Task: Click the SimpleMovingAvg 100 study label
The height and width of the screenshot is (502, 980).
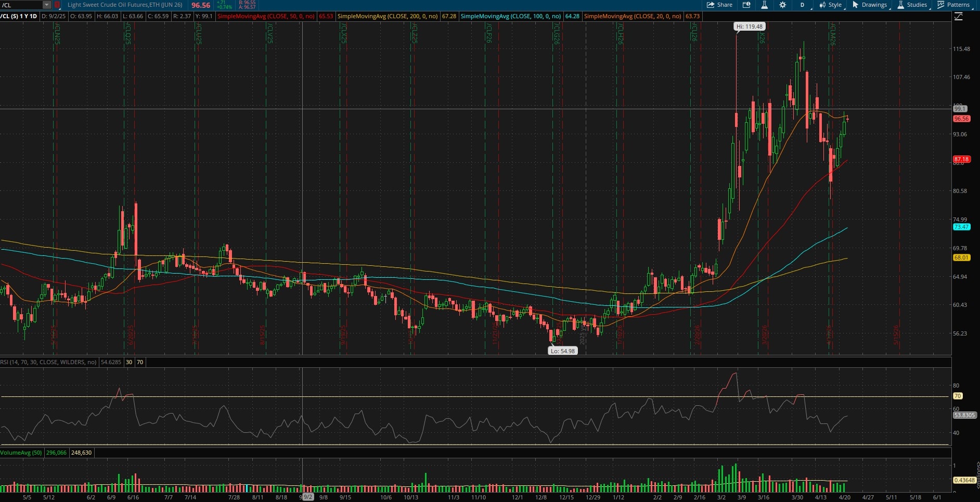Action: tap(511, 16)
